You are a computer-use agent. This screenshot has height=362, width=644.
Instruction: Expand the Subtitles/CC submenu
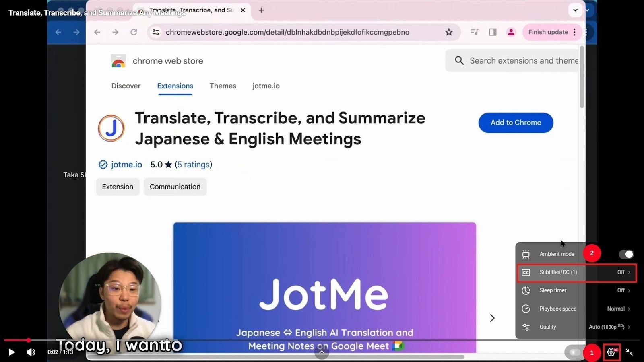click(576, 272)
